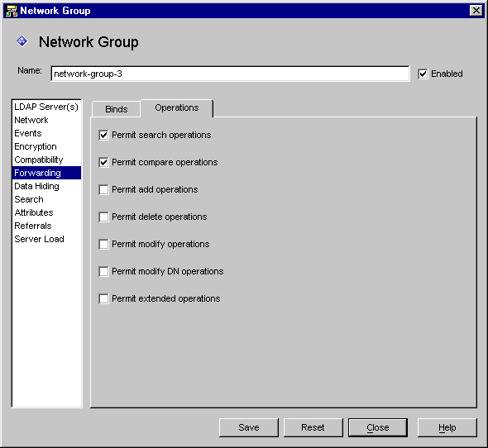488x448 pixels.
Task: Click the Save button
Action: [x=249, y=427]
